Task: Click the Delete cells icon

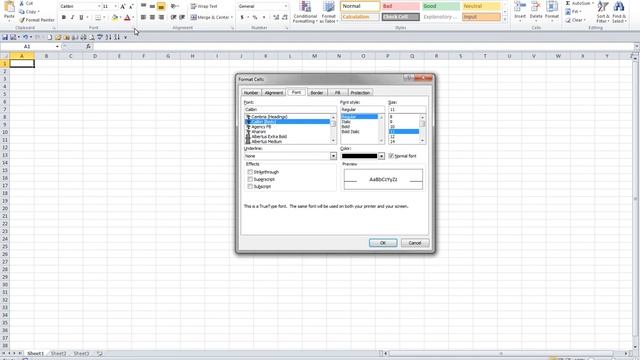Action: point(536,7)
